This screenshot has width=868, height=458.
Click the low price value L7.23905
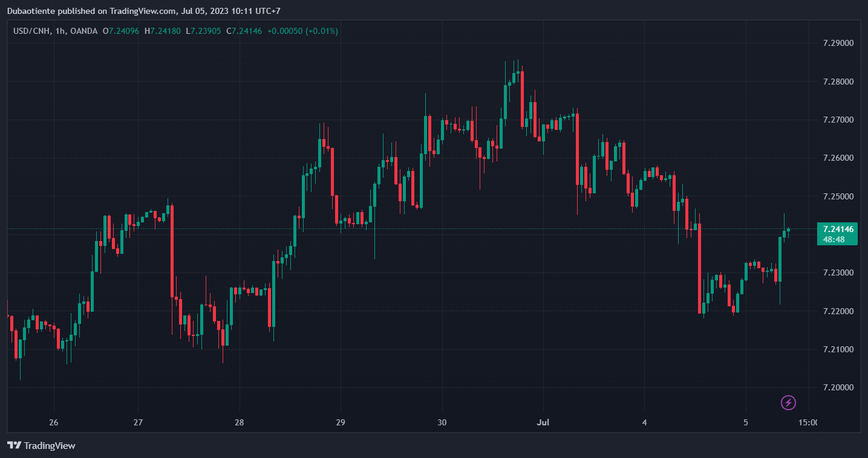click(x=203, y=31)
